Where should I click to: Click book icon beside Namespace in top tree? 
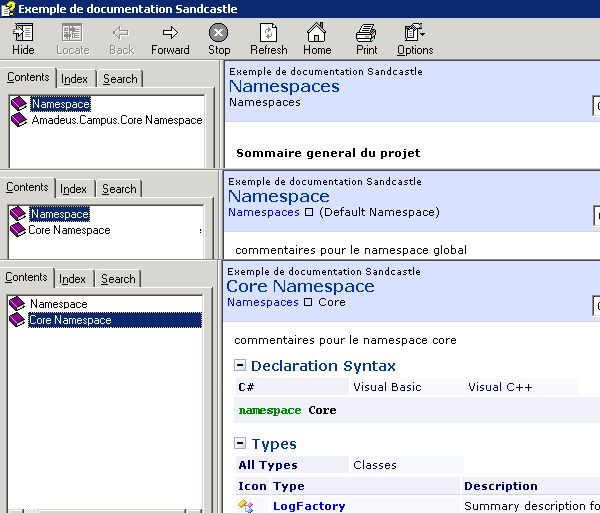click(19, 103)
